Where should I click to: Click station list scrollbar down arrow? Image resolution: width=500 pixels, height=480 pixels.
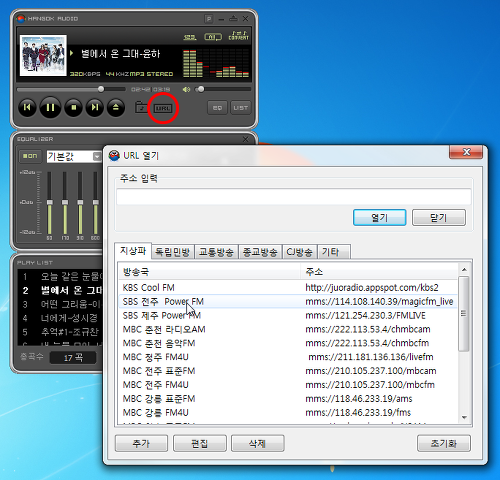click(464, 417)
